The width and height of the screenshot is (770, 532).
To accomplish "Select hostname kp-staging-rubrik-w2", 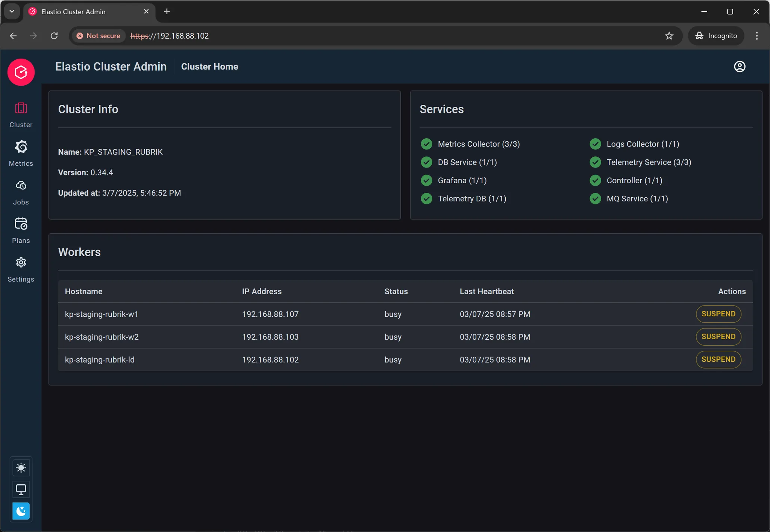I will coord(102,337).
